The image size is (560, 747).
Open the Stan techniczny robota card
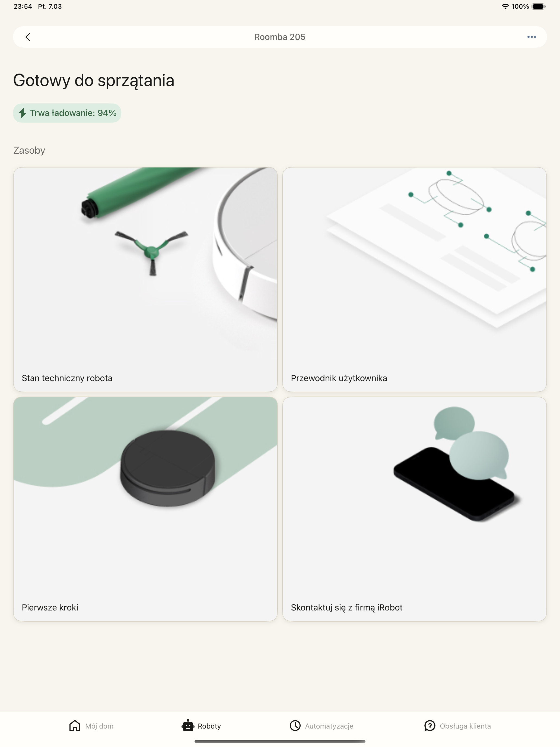(145, 279)
